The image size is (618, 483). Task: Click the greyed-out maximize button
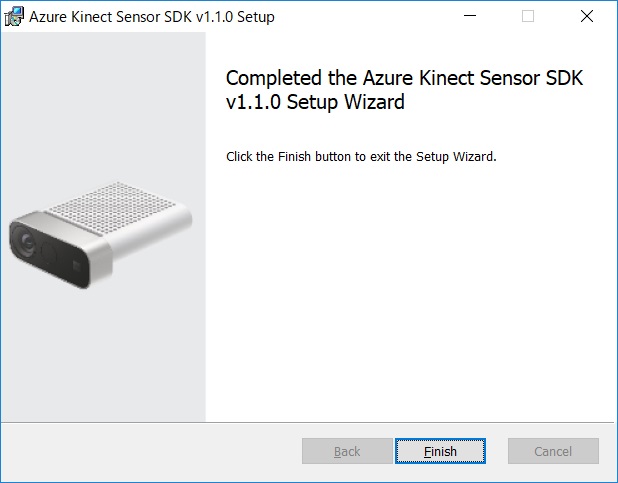click(x=528, y=16)
